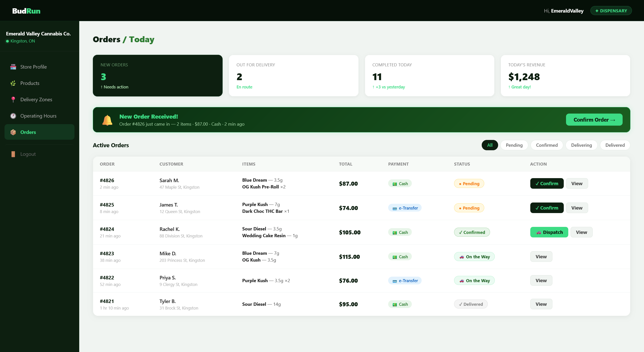The height and width of the screenshot is (352, 644).
Task: Click the Delivery Zones pin icon
Action: click(x=13, y=99)
